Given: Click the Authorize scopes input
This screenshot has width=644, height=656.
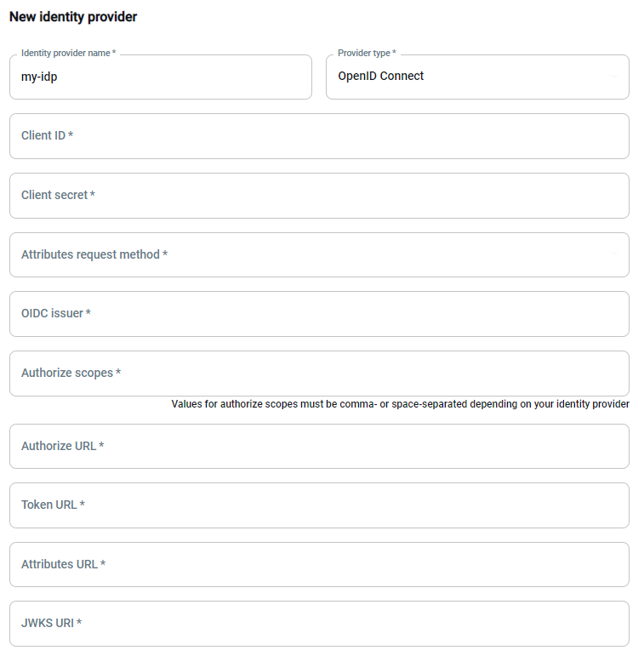Looking at the screenshot, I should point(319,374).
